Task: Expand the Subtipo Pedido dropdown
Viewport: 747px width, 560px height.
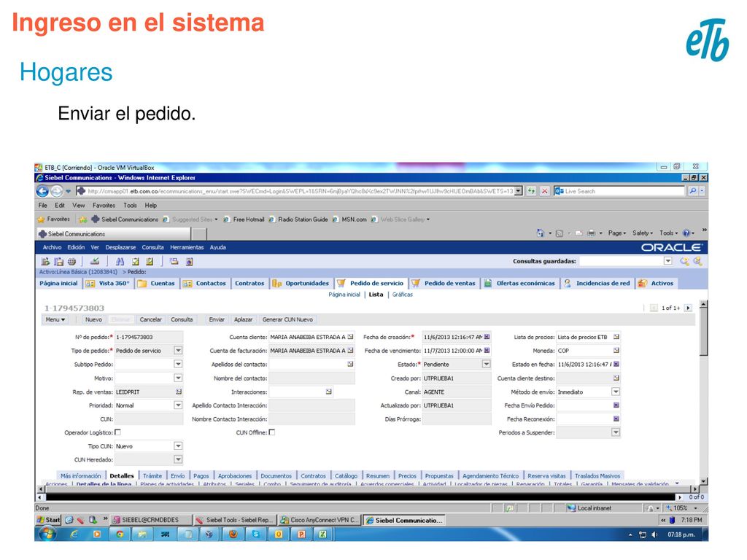Action: (x=178, y=365)
